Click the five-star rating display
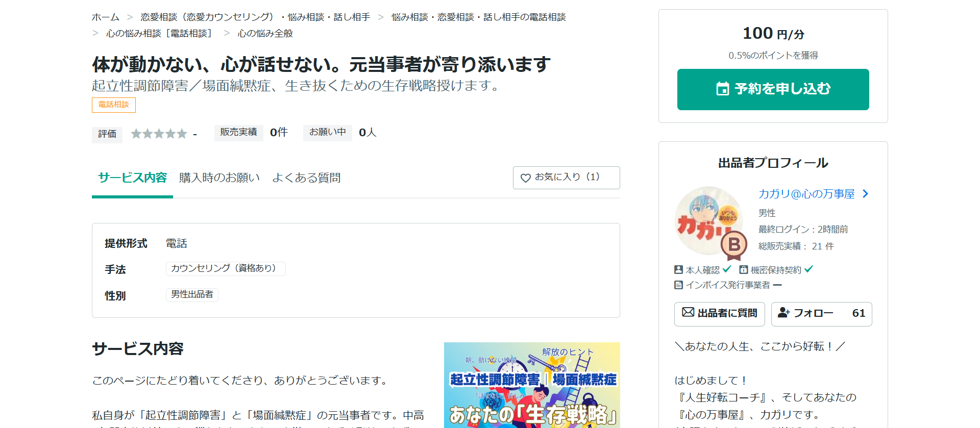This screenshot has width=980, height=428. coord(159,134)
